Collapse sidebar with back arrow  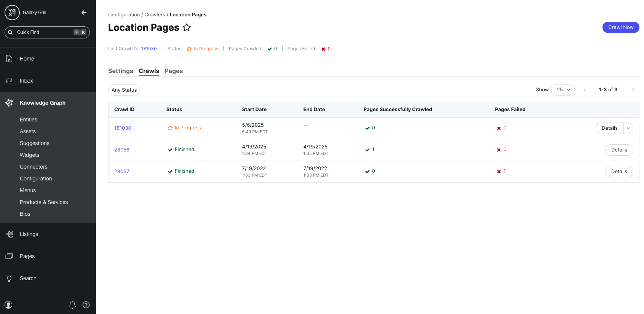tap(84, 13)
